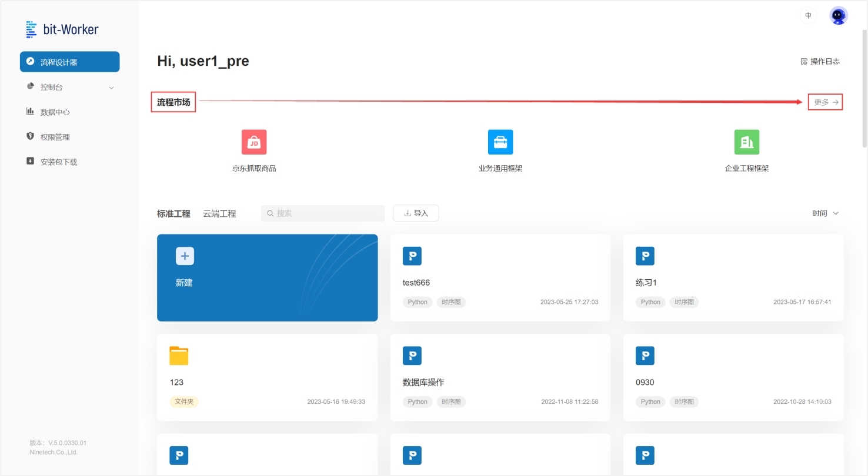Switch language with the 中 toggle
The width and height of the screenshot is (868, 476).
[x=808, y=16]
